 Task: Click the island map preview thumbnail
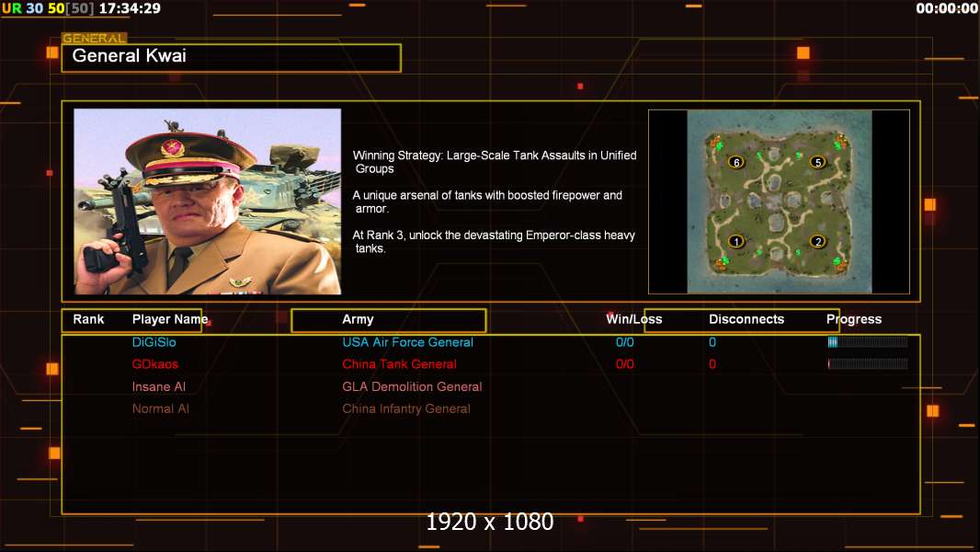point(779,201)
